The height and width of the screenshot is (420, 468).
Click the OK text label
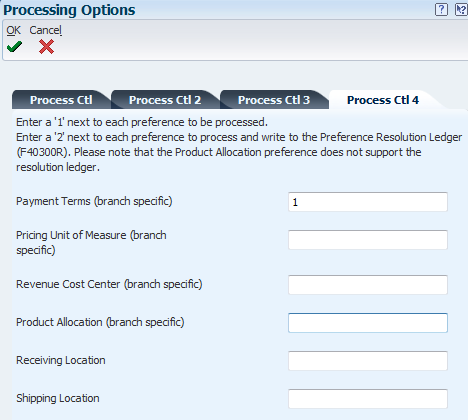[x=13, y=30]
